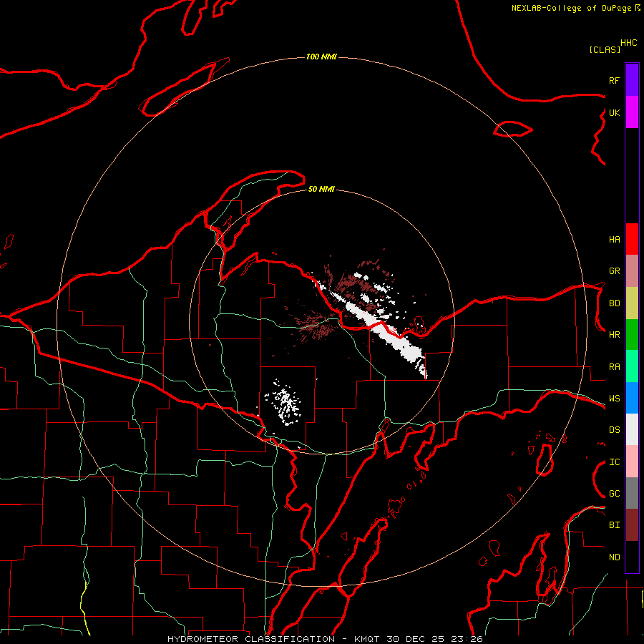Click the HR legend label
The height and width of the screenshot is (644, 644).
tap(614, 335)
